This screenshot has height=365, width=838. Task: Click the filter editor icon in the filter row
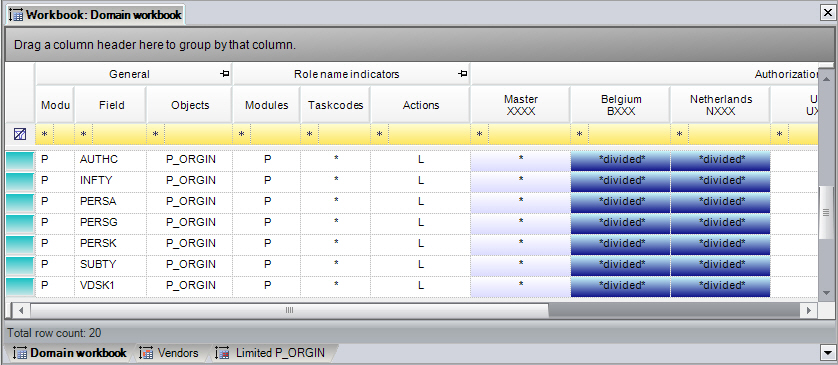19,135
